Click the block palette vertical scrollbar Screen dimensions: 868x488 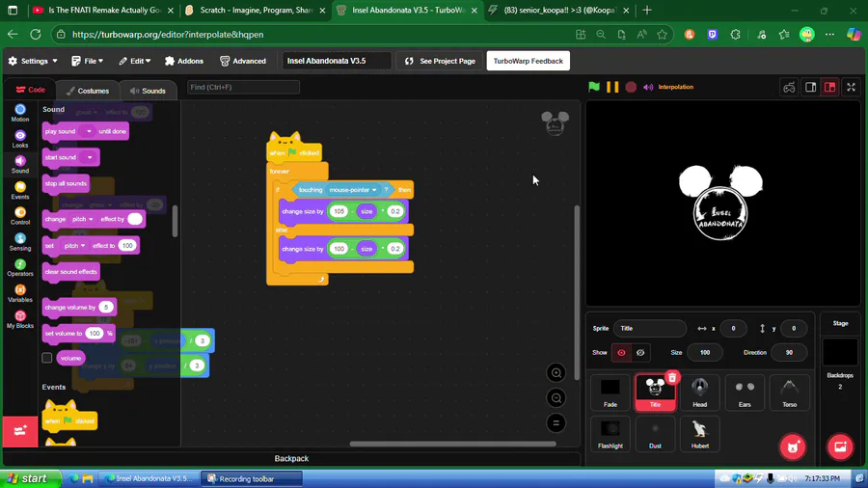point(175,221)
